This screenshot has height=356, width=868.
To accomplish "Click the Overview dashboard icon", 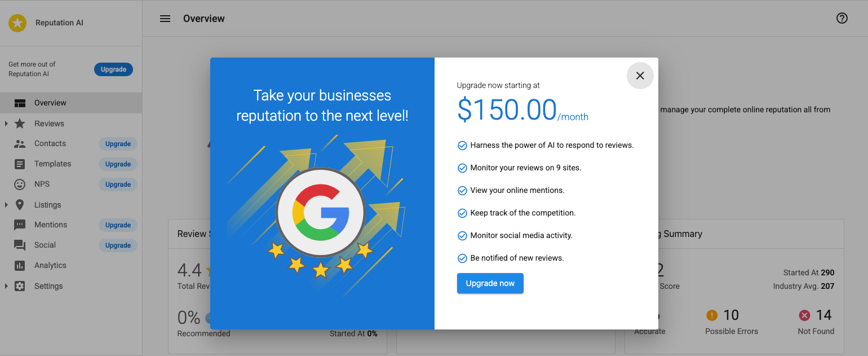I will 20,103.
